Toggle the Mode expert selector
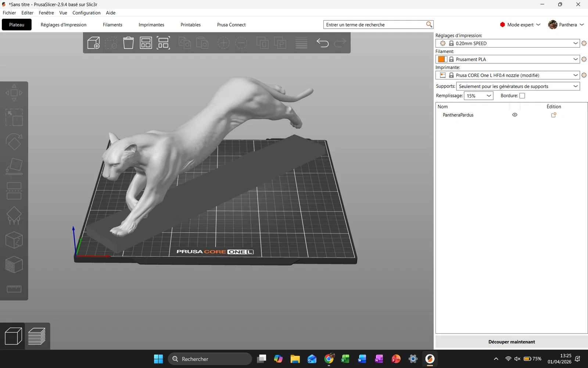The width and height of the screenshot is (588, 368). coord(520,25)
